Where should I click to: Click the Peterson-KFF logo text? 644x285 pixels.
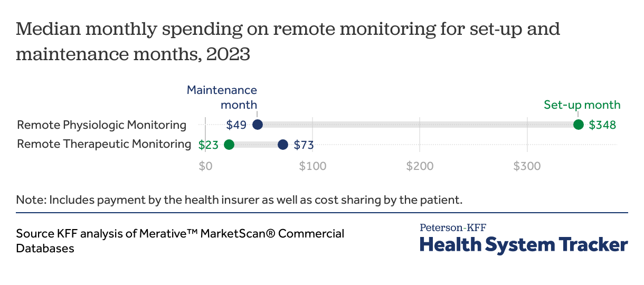pos(453,227)
